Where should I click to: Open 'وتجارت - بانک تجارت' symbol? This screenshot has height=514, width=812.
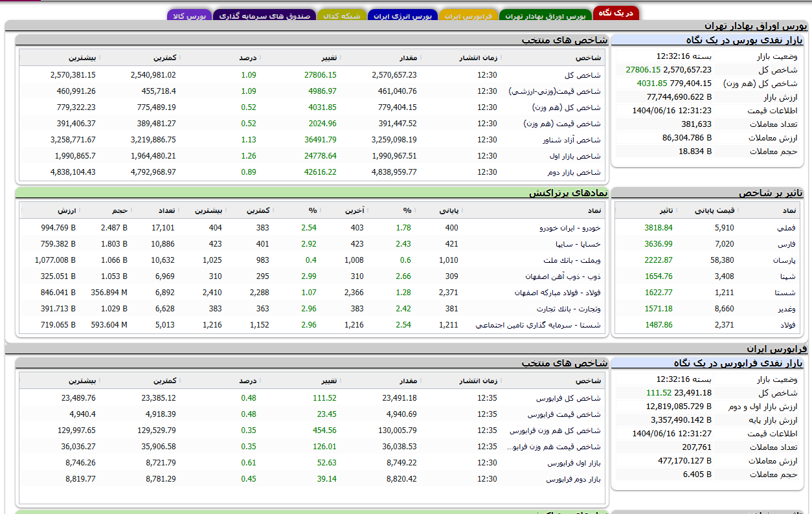coord(569,309)
